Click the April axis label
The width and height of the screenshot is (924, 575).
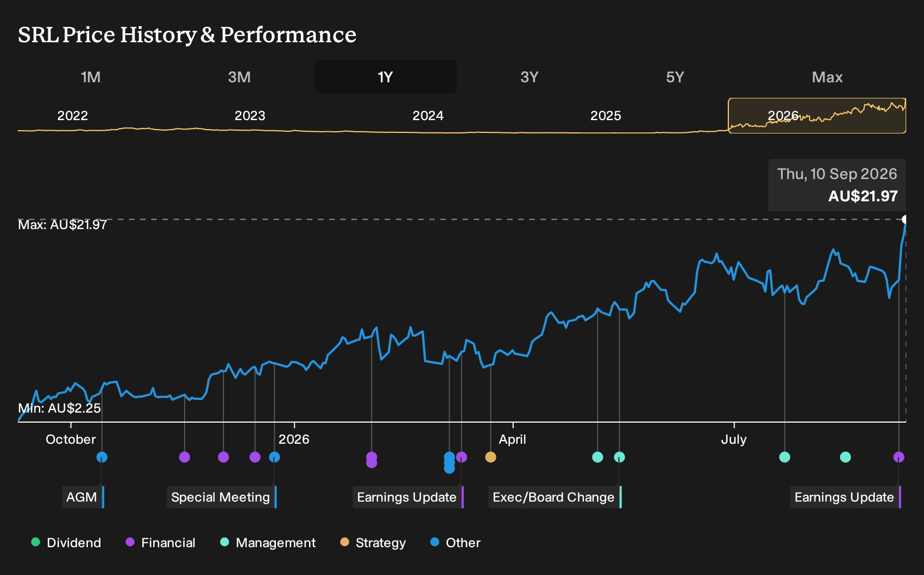point(513,439)
